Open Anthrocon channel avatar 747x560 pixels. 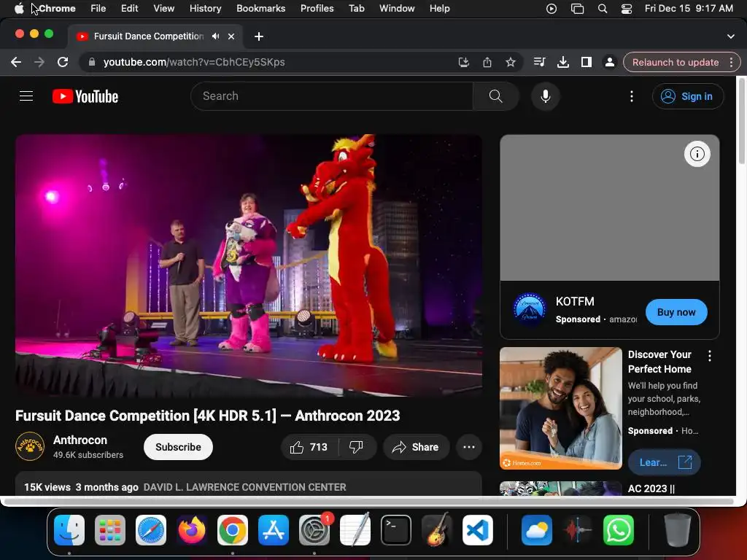(30, 447)
